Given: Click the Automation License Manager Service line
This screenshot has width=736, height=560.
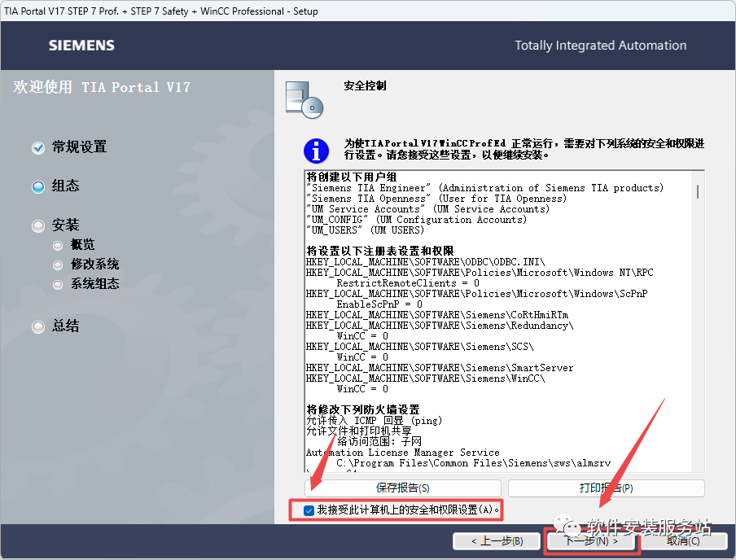Looking at the screenshot, I should pyautogui.click(x=403, y=453).
